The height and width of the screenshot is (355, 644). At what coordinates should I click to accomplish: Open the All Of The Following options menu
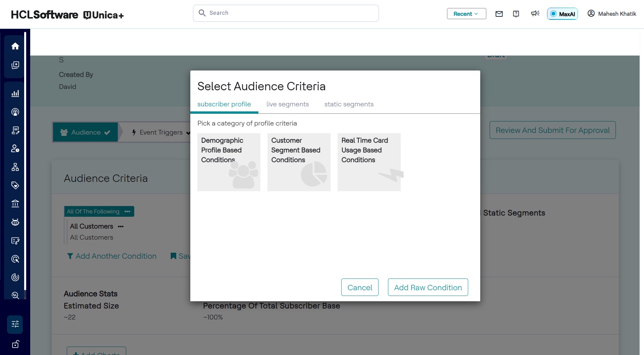pyautogui.click(x=127, y=211)
